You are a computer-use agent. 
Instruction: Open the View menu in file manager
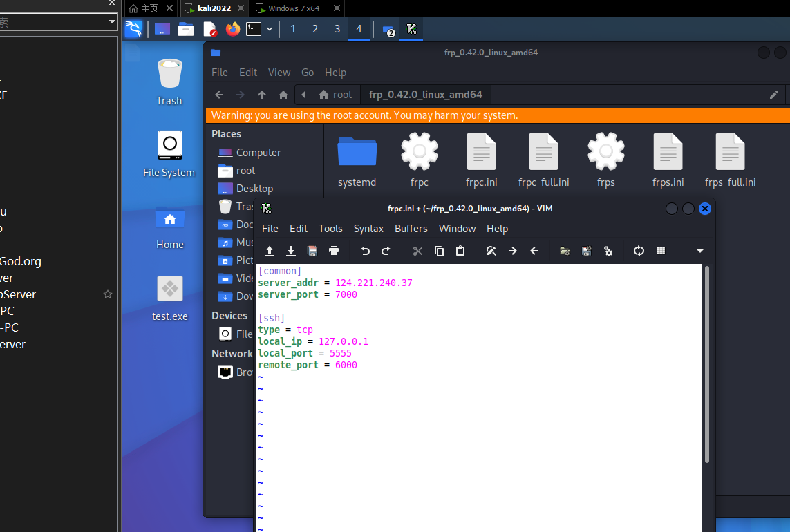tap(279, 73)
